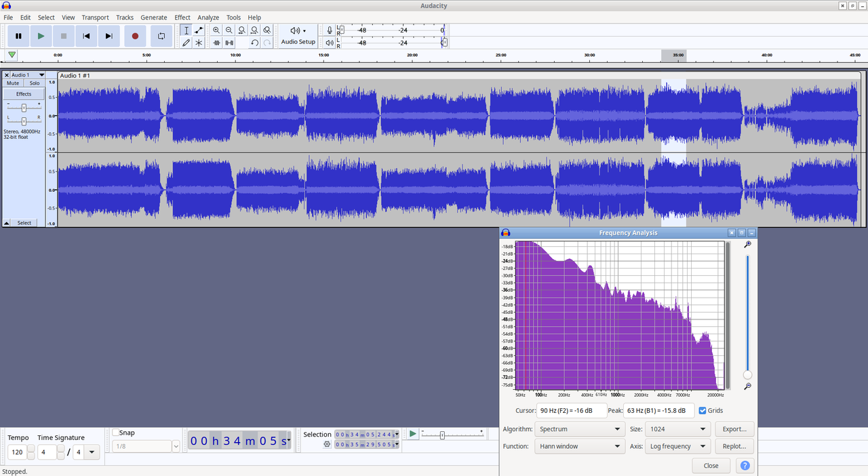The height and width of the screenshot is (476, 868).
Task: Click the Tempo value field
Action: point(17,452)
